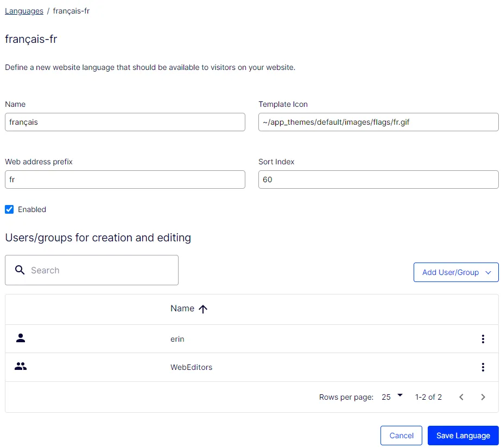The width and height of the screenshot is (501, 448).
Task: Uncheck the Enabled checkbox
Action: coord(9,209)
